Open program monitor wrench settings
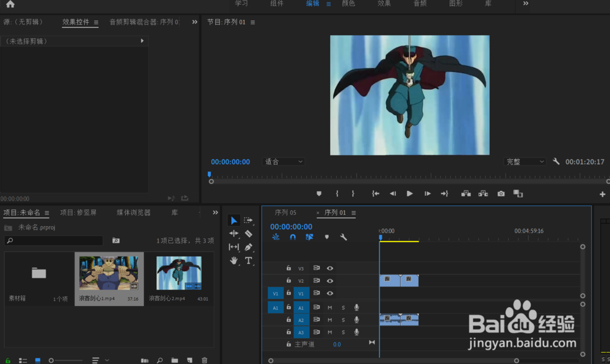The height and width of the screenshot is (364, 610). click(x=556, y=162)
